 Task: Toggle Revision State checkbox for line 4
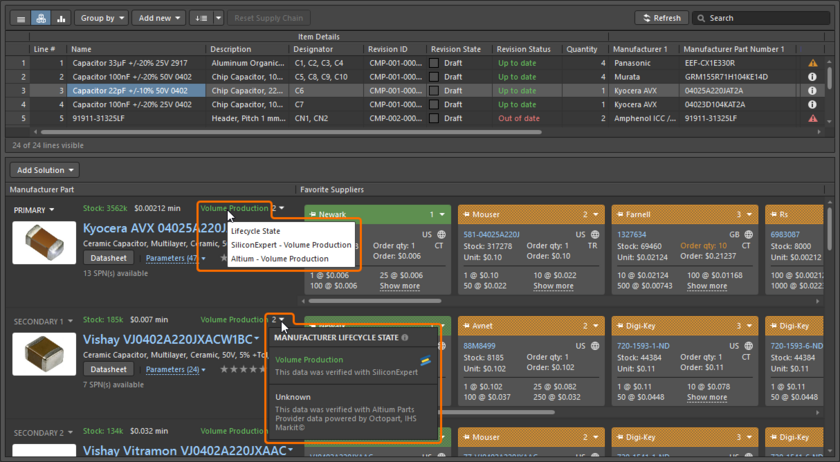tap(434, 105)
